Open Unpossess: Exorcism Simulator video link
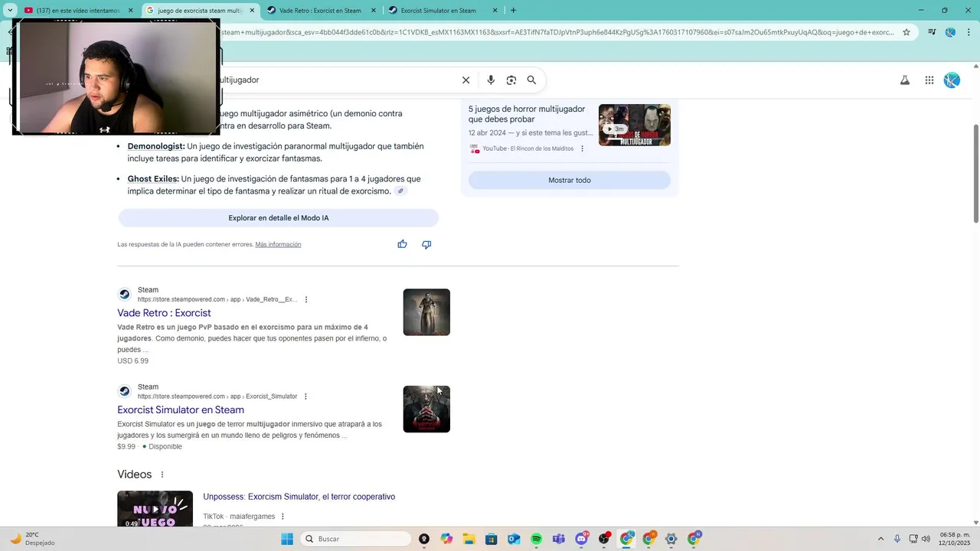The height and width of the screenshot is (551, 980). click(x=299, y=497)
